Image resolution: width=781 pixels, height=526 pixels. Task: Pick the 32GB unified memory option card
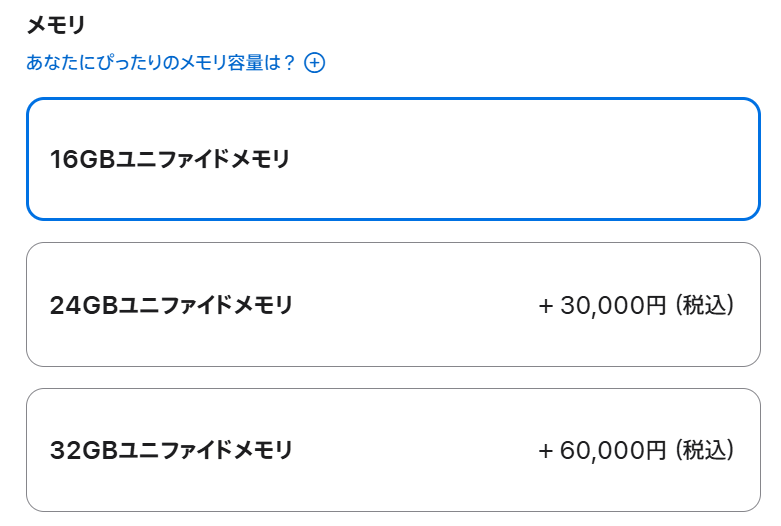click(393, 450)
